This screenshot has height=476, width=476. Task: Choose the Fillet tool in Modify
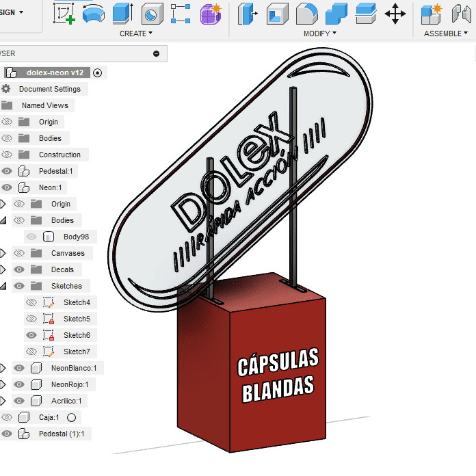(x=307, y=13)
